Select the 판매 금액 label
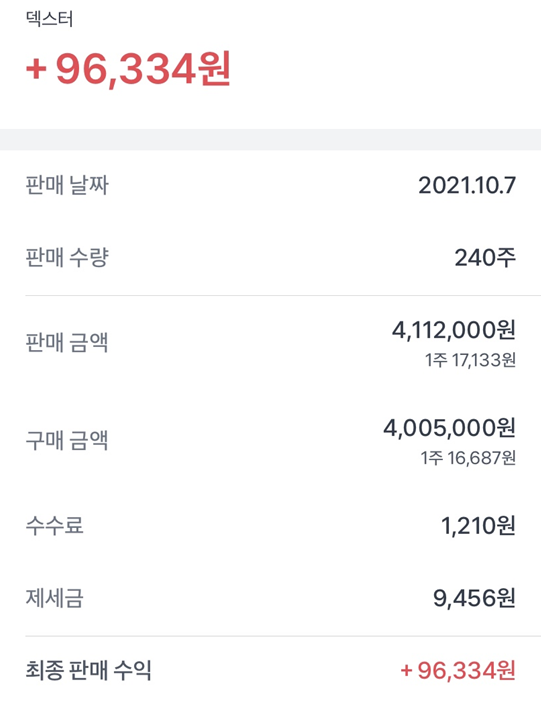Screen dimensions: 541x704 pyautogui.click(x=67, y=343)
